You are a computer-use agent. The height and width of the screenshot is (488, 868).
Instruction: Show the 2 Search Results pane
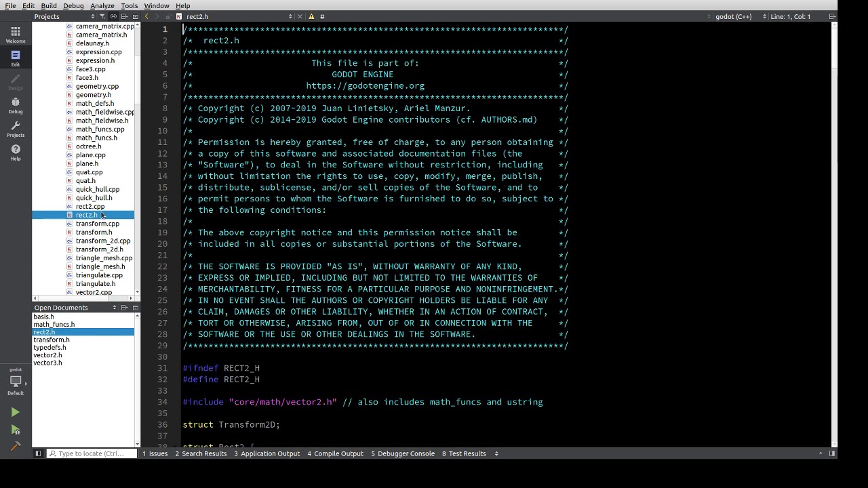coord(201,453)
